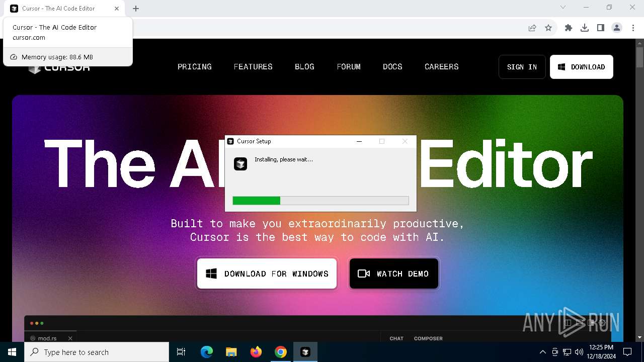Open File Explorer from the taskbar
644x362 pixels.
pyautogui.click(x=231, y=352)
